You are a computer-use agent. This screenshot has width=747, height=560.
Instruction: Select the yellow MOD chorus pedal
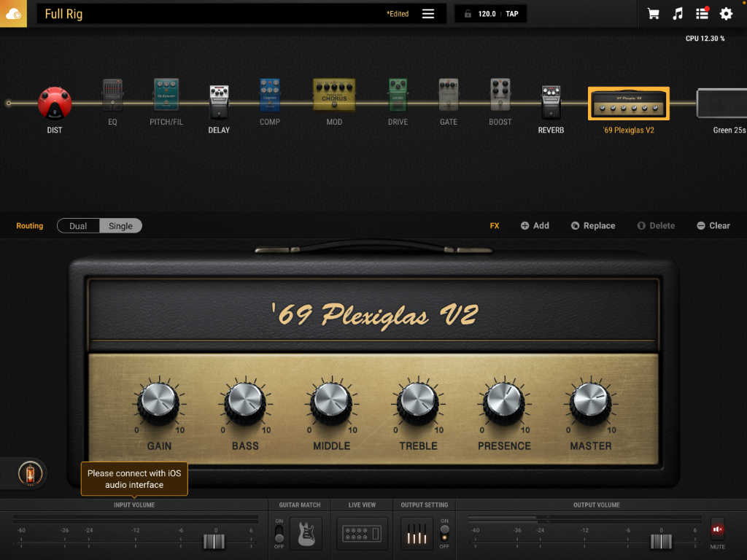coord(334,94)
